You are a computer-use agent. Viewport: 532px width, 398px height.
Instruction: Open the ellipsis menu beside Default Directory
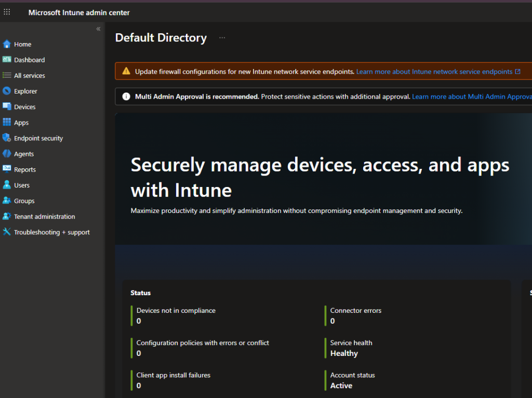point(222,37)
